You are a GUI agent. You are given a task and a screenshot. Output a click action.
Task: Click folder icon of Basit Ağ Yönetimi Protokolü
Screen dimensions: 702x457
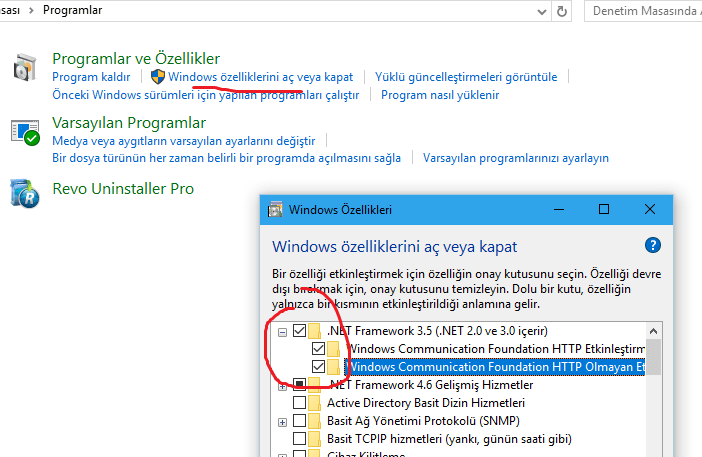point(315,421)
